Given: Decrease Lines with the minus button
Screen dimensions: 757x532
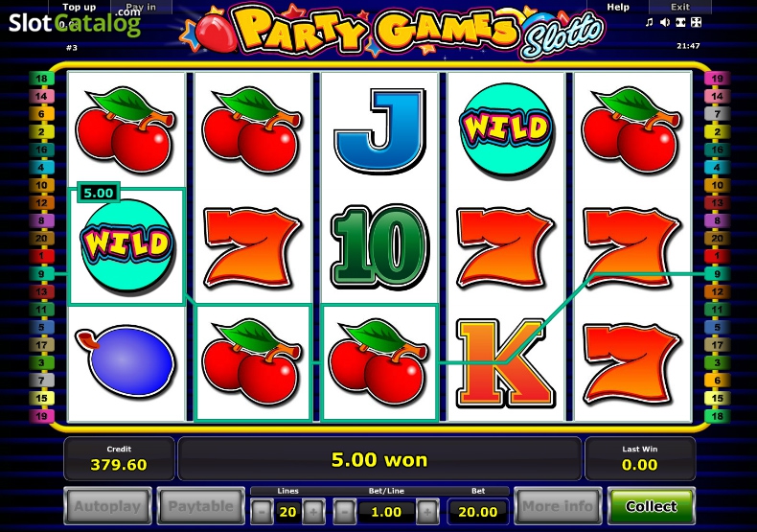Looking at the screenshot, I should (262, 511).
